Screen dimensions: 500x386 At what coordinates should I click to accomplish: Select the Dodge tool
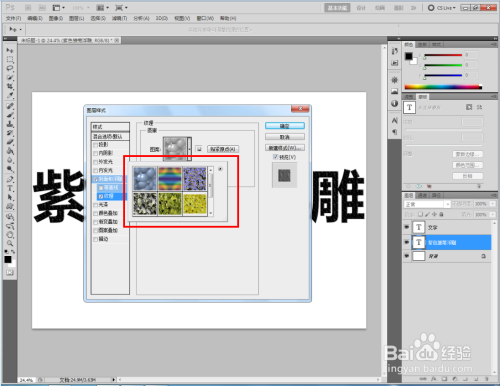pos(10,169)
